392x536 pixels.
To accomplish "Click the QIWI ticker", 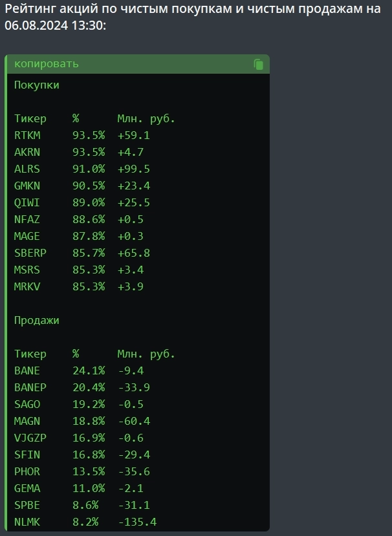I will point(27,203).
